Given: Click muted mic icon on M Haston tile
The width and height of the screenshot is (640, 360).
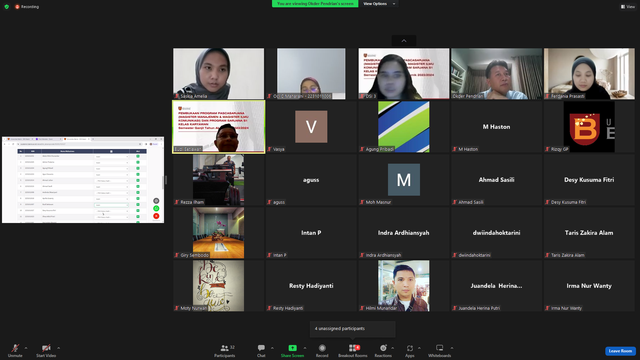Looking at the screenshot, I should pyautogui.click(x=455, y=149).
